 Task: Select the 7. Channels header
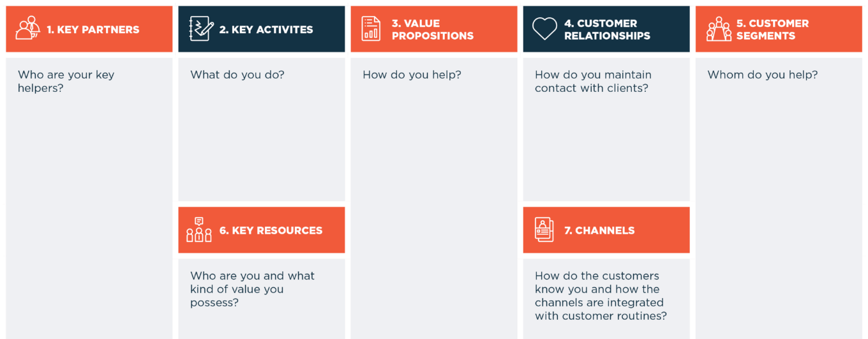pyautogui.click(x=606, y=230)
